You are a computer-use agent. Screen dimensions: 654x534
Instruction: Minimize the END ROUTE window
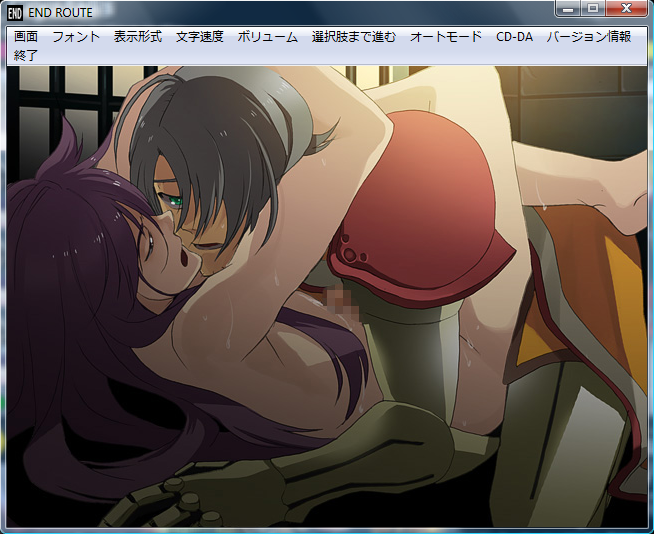tap(568, 9)
